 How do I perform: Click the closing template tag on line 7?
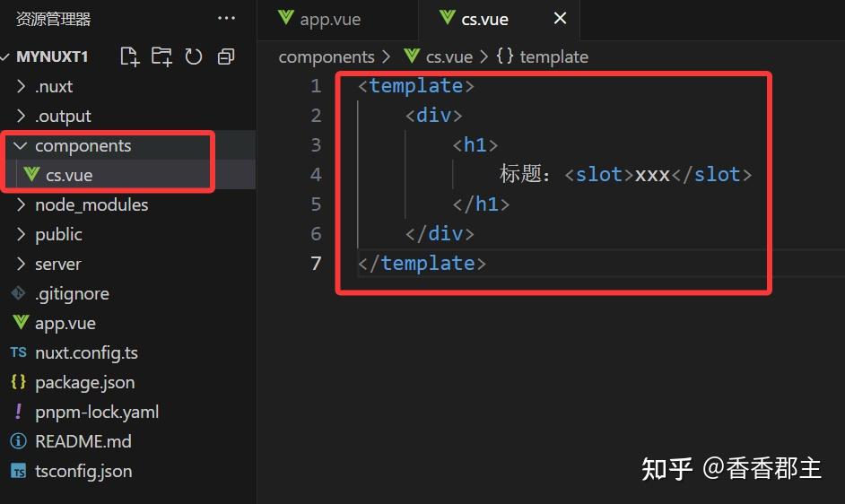[x=422, y=263]
